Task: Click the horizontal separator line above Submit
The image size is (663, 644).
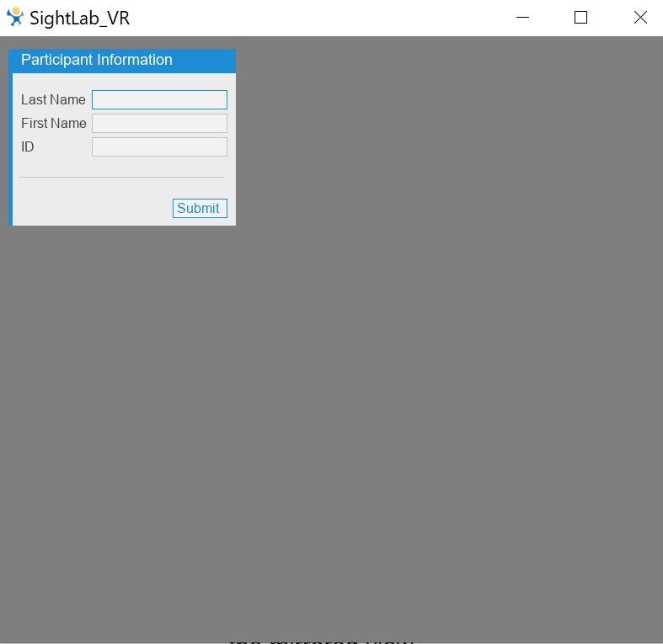Action: [x=122, y=177]
